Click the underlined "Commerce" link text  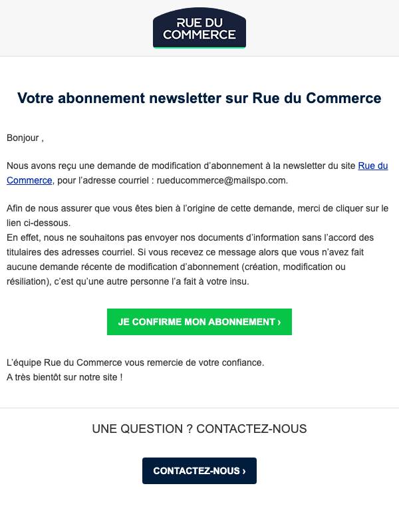click(29, 180)
